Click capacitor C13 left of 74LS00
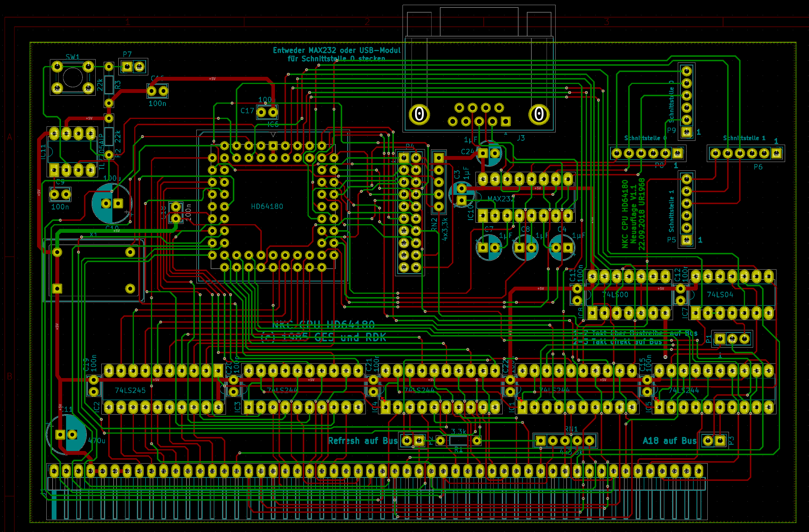The height and width of the screenshot is (532, 809). coord(577,294)
